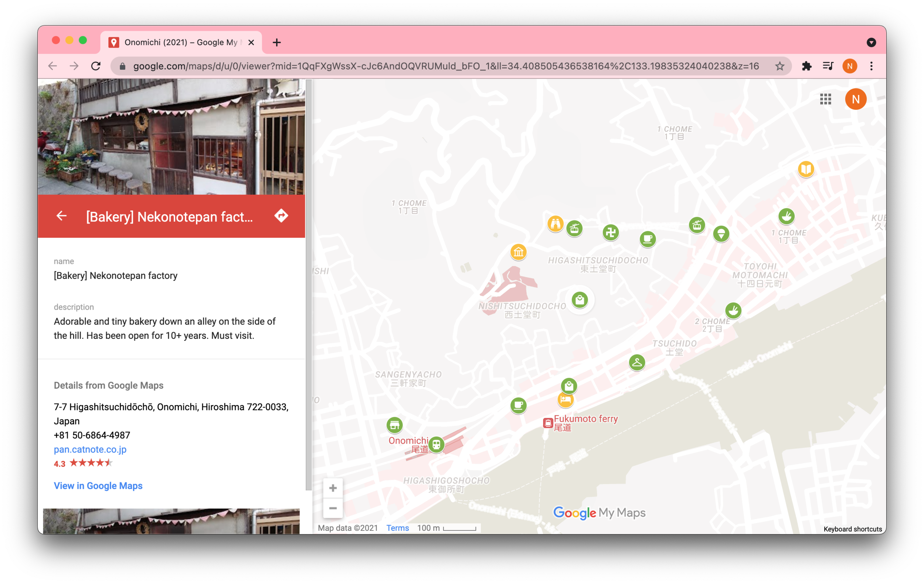Image resolution: width=924 pixels, height=584 pixels.
Task: Click the Onomichi station map label
Action: 408,445
